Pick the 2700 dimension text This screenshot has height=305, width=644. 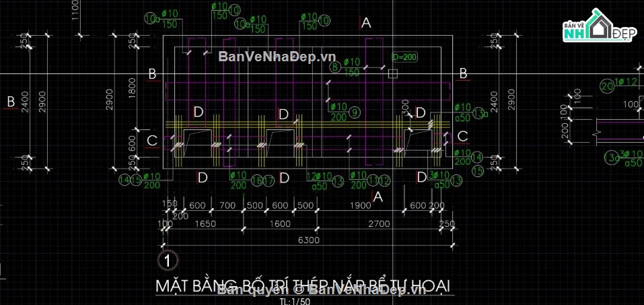[x=380, y=224]
